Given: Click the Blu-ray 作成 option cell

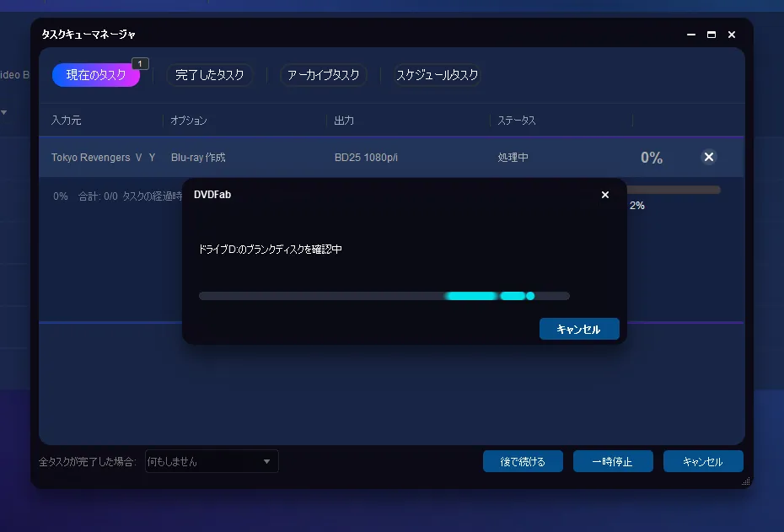Looking at the screenshot, I should [x=198, y=158].
